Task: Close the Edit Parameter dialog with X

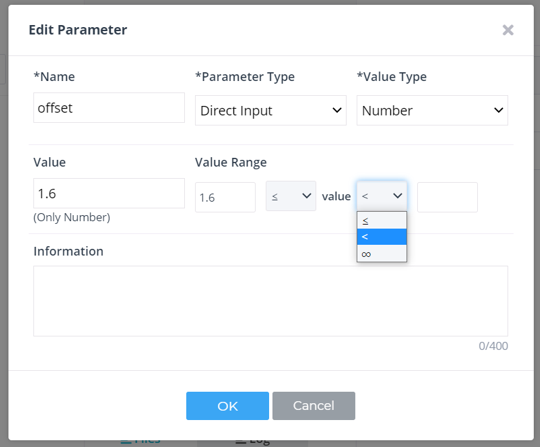Action: coord(508,30)
